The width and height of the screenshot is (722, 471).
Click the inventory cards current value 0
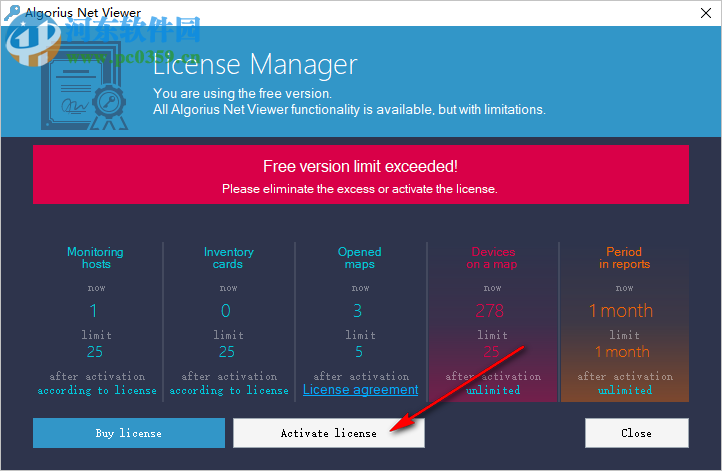point(226,311)
